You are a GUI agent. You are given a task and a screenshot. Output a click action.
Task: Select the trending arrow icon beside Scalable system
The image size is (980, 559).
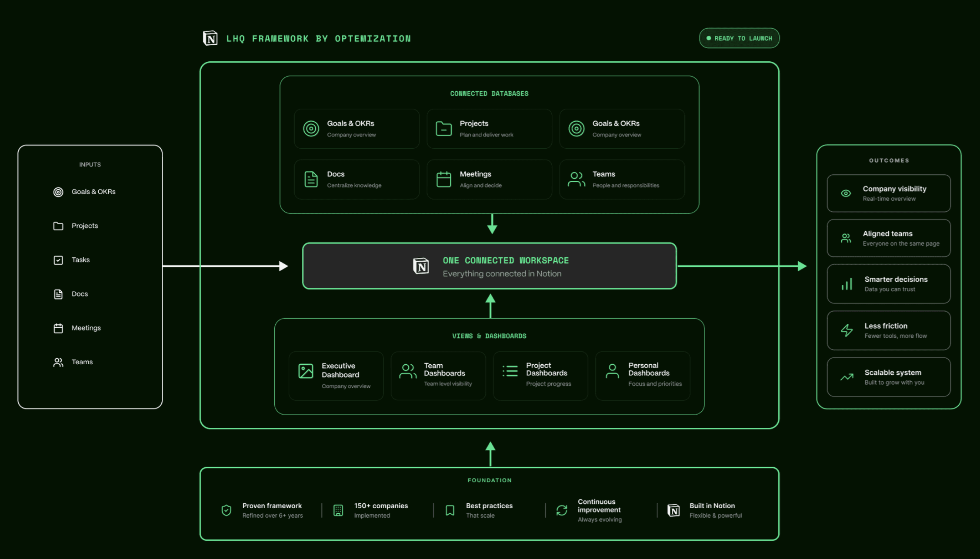tap(847, 377)
